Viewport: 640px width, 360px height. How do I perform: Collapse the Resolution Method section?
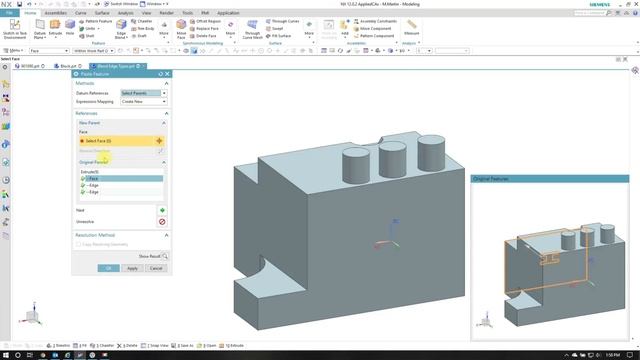tap(167, 235)
